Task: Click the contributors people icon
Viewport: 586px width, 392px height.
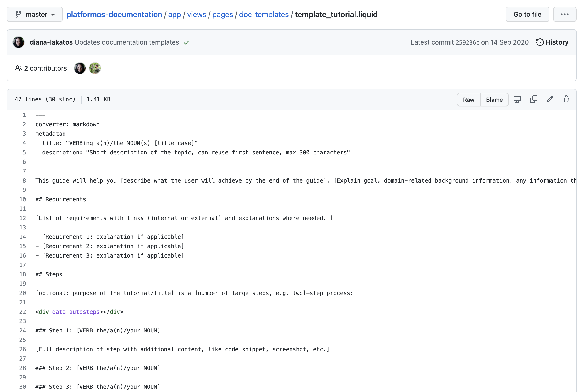Action: click(18, 68)
